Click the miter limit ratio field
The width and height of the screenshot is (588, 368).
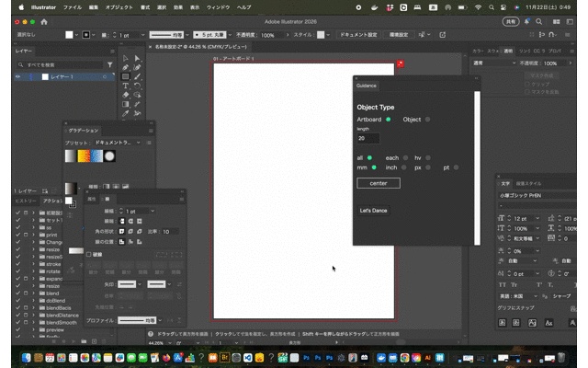170,232
